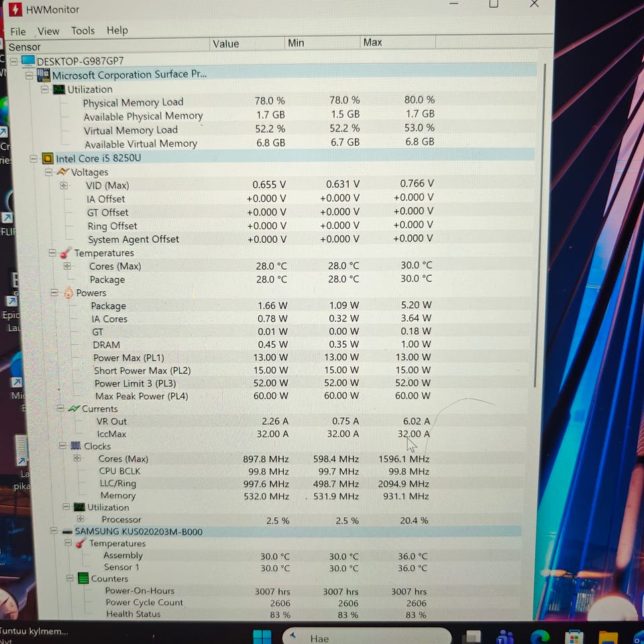This screenshot has height=644, width=644.
Task: Open Task View from the taskbar
Action: (x=472, y=637)
